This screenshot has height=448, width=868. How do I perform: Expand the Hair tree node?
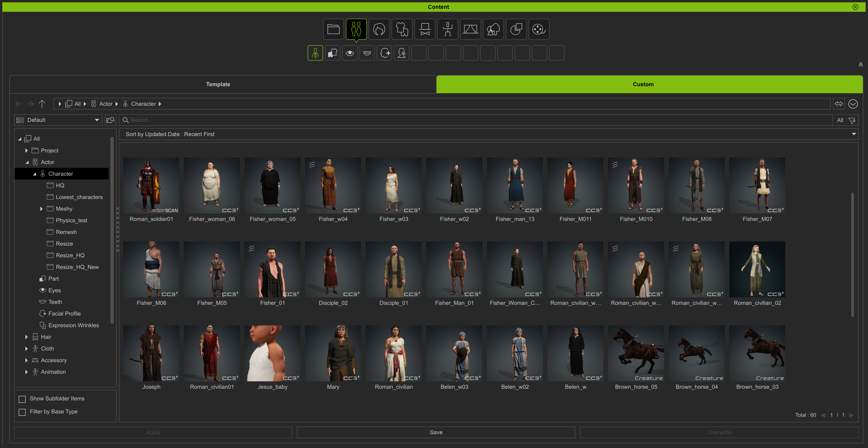coord(27,337)
